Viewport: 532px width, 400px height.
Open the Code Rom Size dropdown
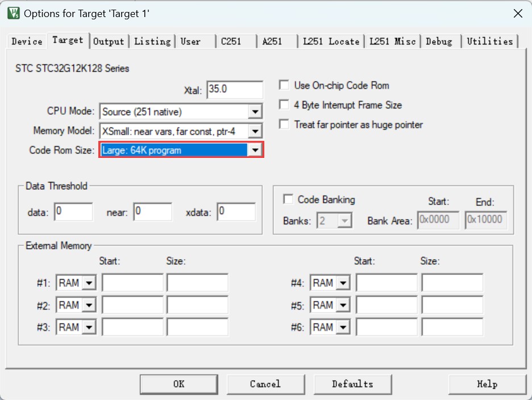(255, 150)
